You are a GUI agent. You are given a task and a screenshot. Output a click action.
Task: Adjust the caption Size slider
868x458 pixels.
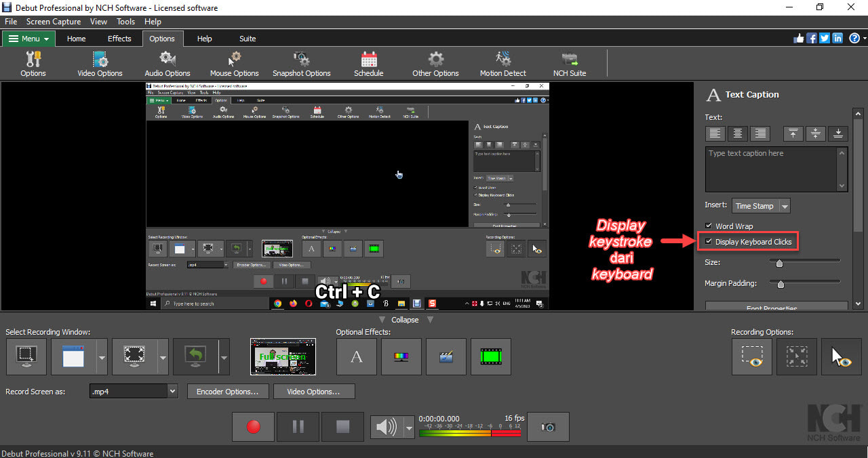coord(779,263)
